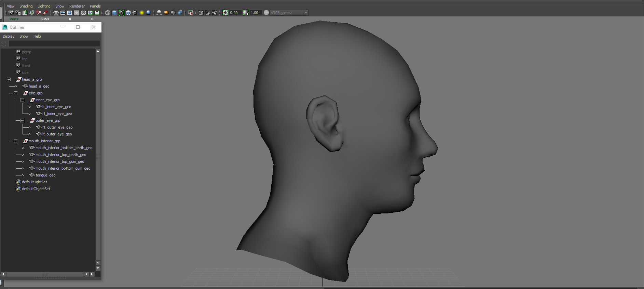Click the Smooth Shade All cube
This screenshot has height=289, width=644.
pos(114,13)
